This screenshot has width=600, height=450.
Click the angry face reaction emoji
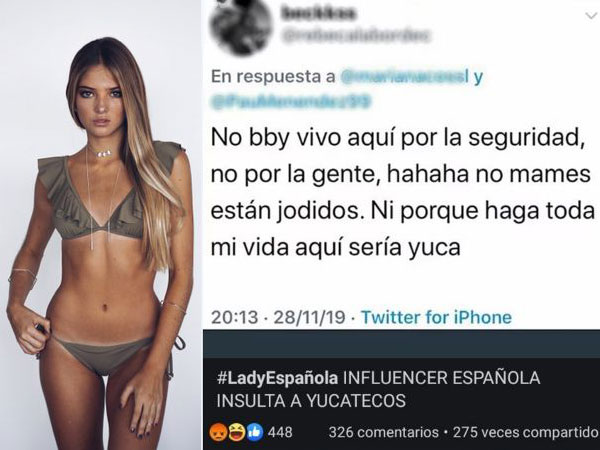pyautogui.click(x=219, y=432)
